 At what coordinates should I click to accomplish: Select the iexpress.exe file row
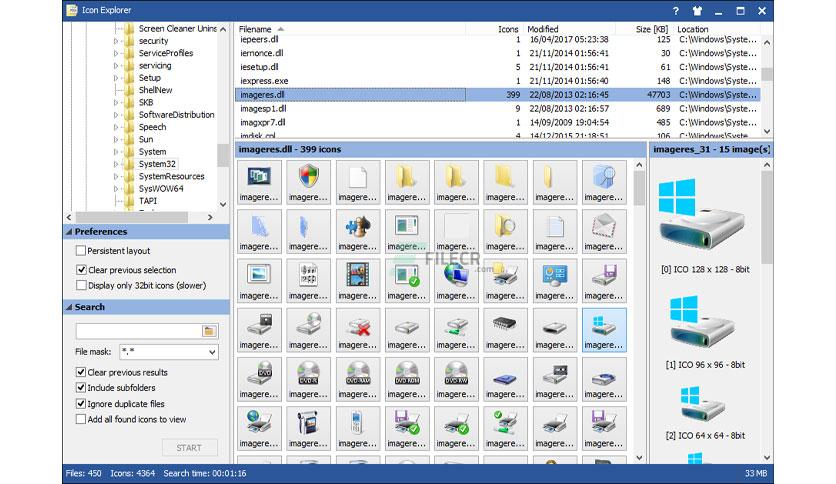tap(497, 81)
